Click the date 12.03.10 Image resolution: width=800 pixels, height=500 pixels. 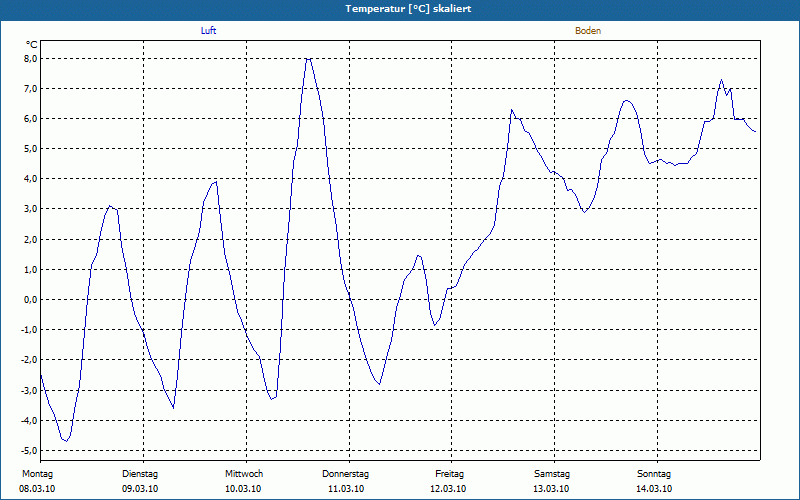point(448,489)
